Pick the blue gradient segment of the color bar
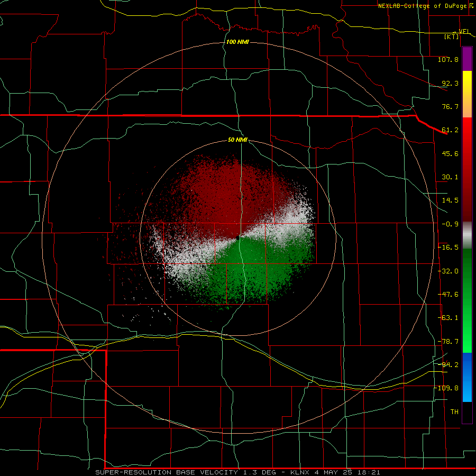This screenshot has height=476, width=476. (467, 377)
